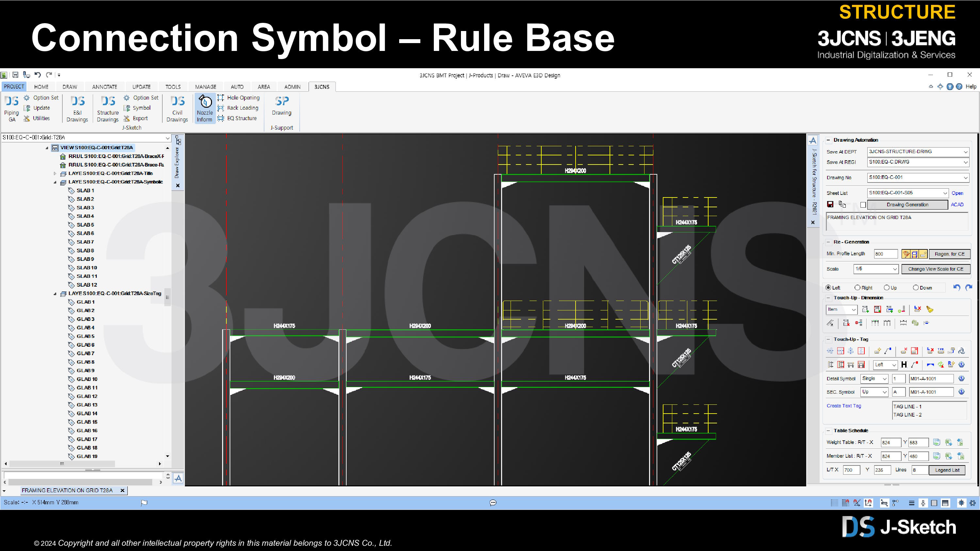Click Change View Scale for CE button
The image size is (980, 551).
pos(936,269)
